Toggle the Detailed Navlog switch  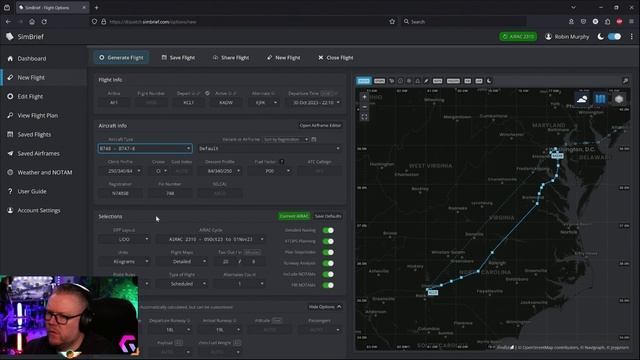click(x=328, y=230)
